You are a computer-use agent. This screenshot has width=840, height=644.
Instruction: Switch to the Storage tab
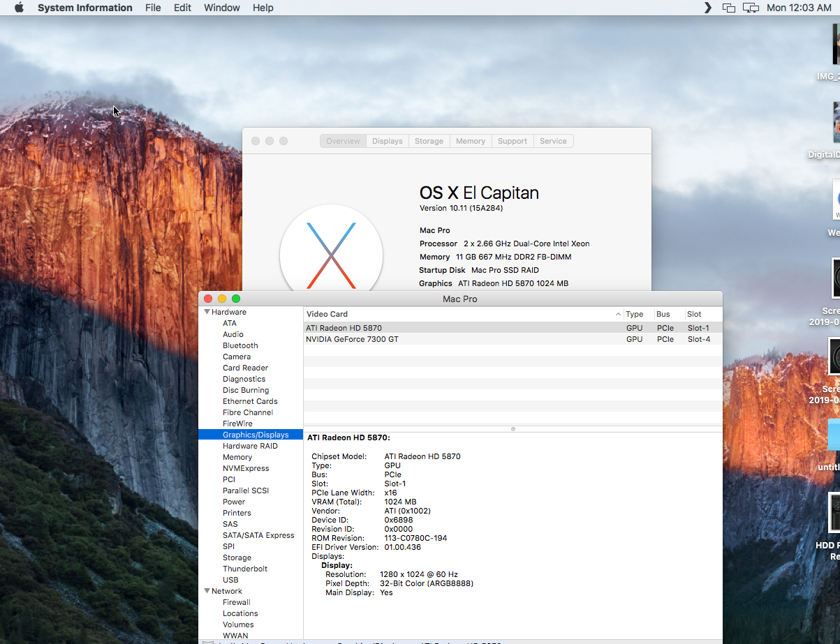pos(429,141)
